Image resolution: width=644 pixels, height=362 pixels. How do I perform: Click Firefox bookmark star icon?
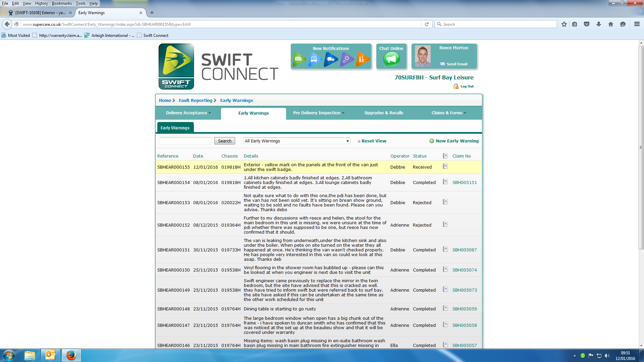click(x=564, y=24)
